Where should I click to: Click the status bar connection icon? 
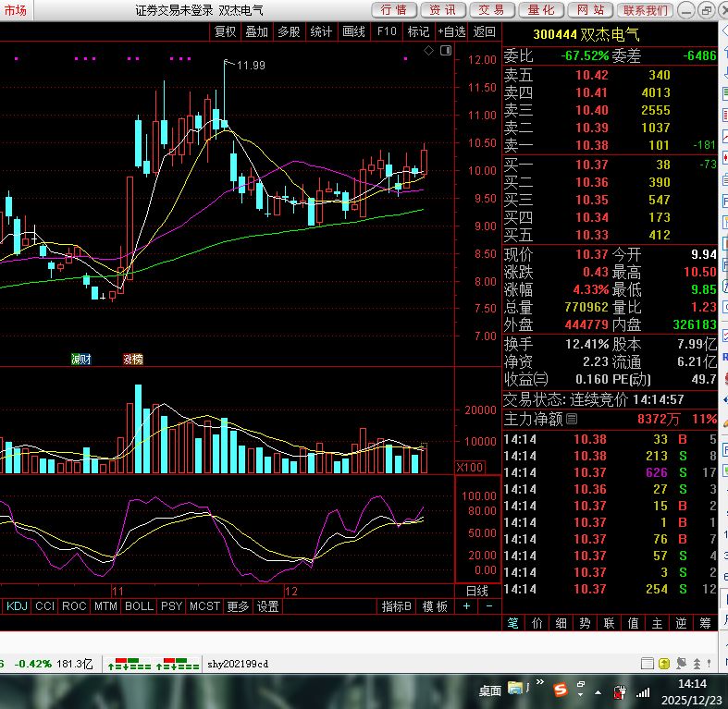click(681, 664)
